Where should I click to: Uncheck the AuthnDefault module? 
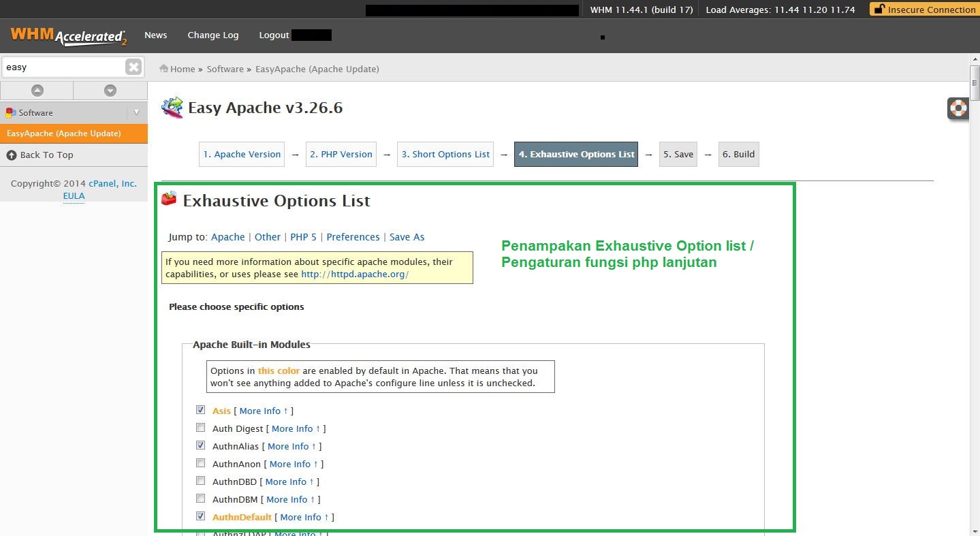click(x=200, y=516)
